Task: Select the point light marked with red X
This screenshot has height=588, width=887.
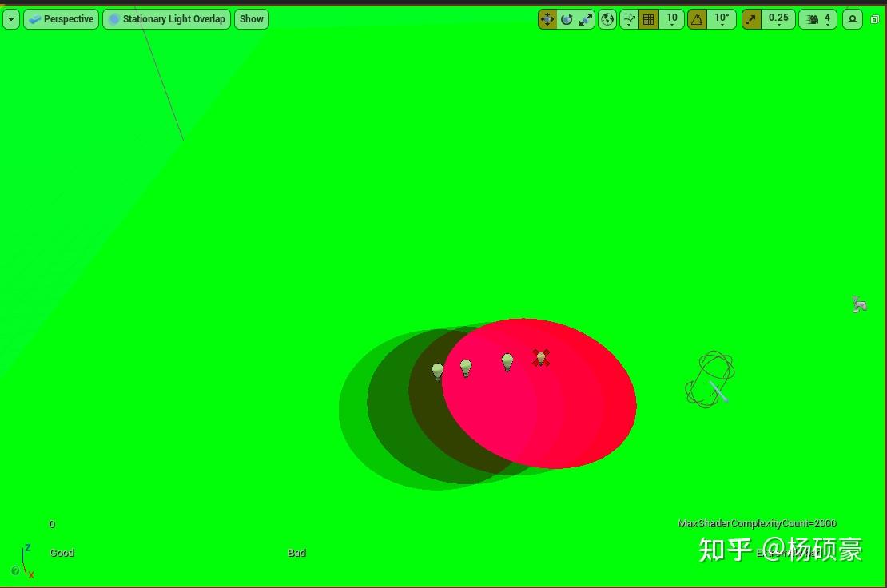Action: (x=541, y=357)
